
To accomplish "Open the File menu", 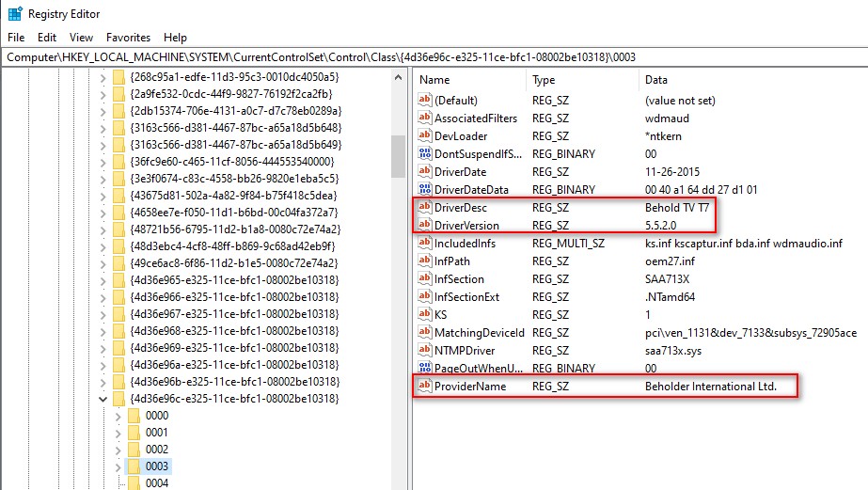I will 16,38.
